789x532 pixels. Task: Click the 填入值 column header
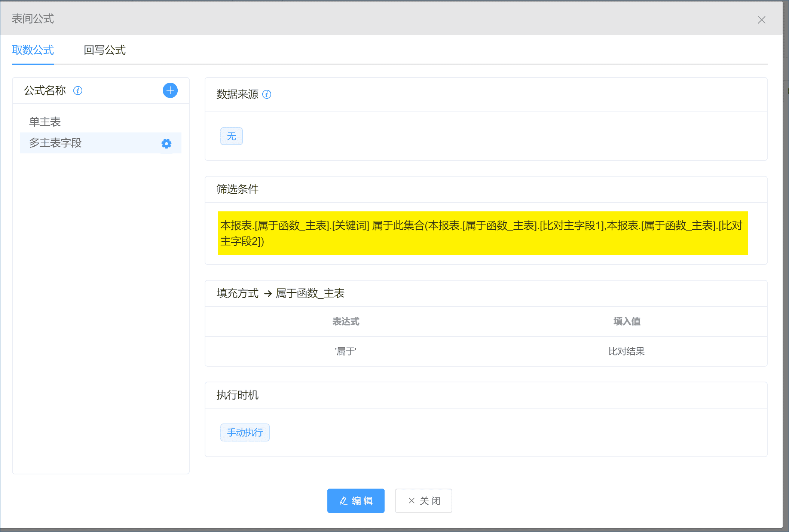click(x=627, y=321)
